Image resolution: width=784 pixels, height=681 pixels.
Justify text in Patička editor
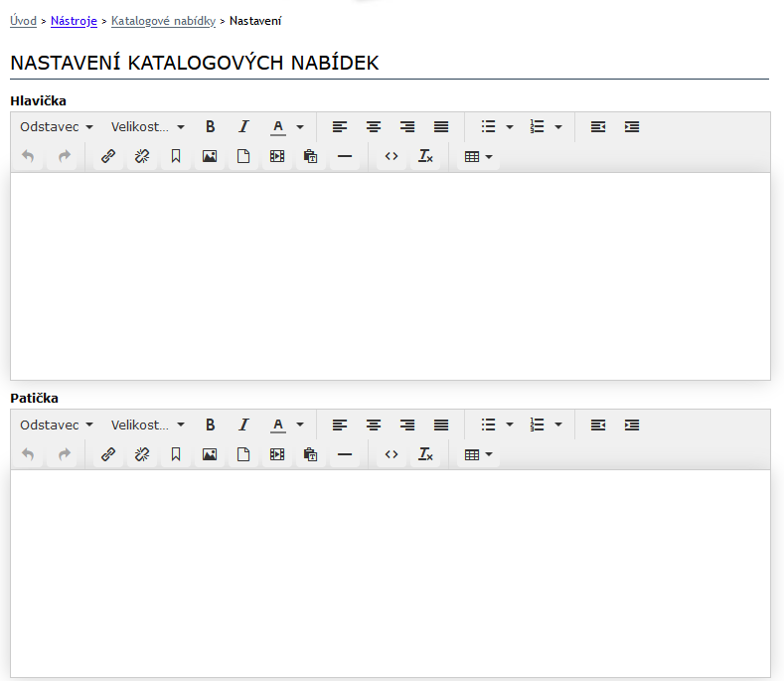tap(441, 425)
